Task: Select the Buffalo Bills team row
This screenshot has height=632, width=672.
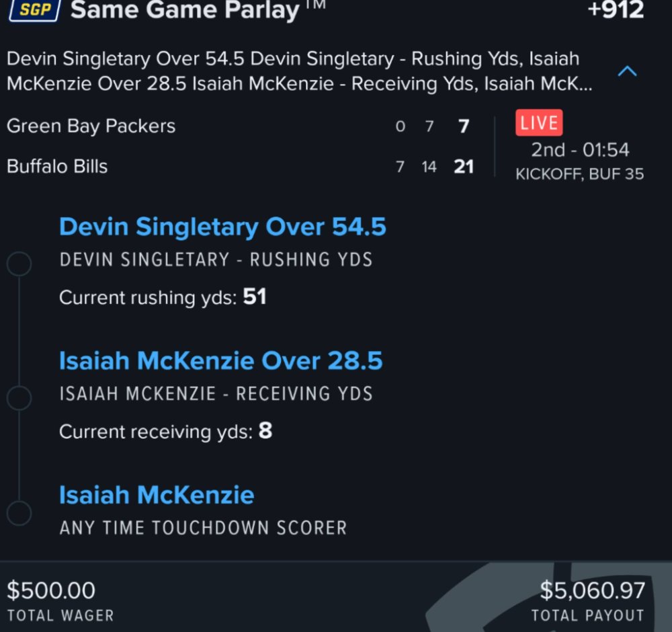Action: coord(240,166)
